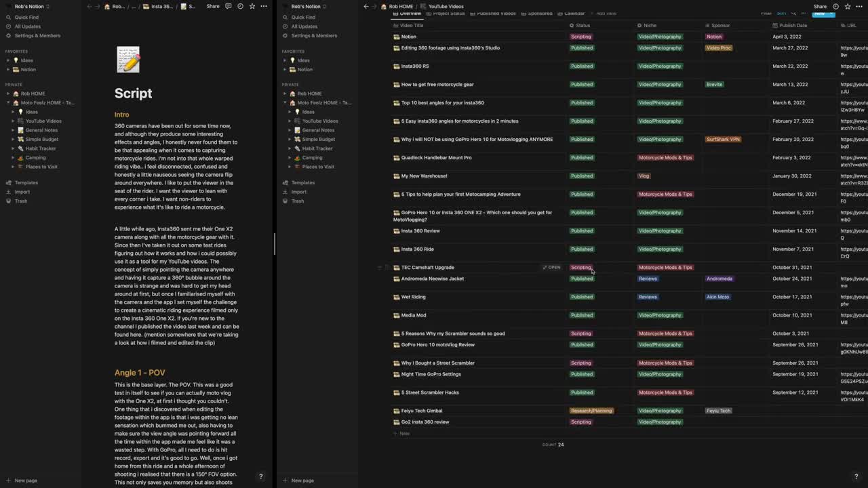The width and height of the screenshot is (868, 488).
Task: Open dropdown arrow next to New button
Action: pos(831,14)
